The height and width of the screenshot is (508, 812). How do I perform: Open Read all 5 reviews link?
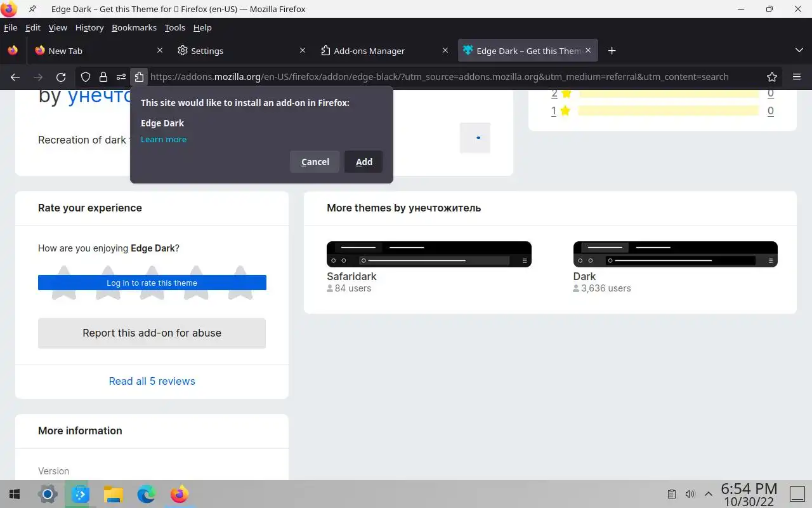152,381
